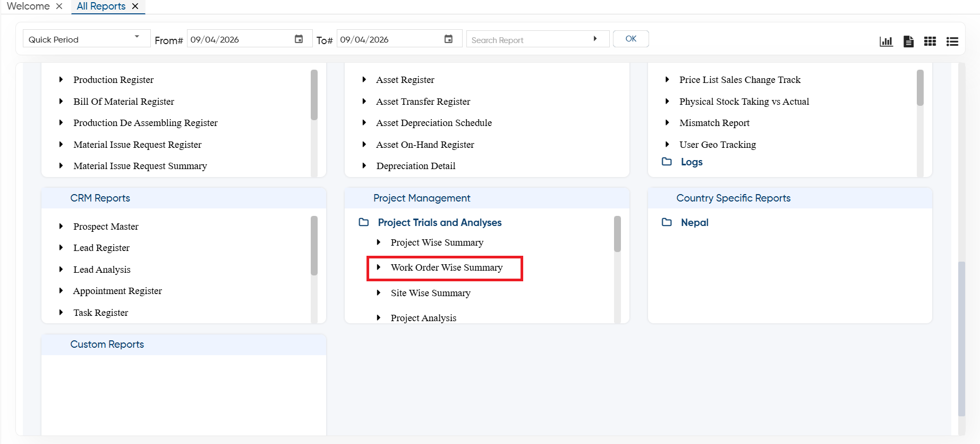This screenshot has height=444, width=980.
Task: Close the Welcome tab
Action: [59, 6]
